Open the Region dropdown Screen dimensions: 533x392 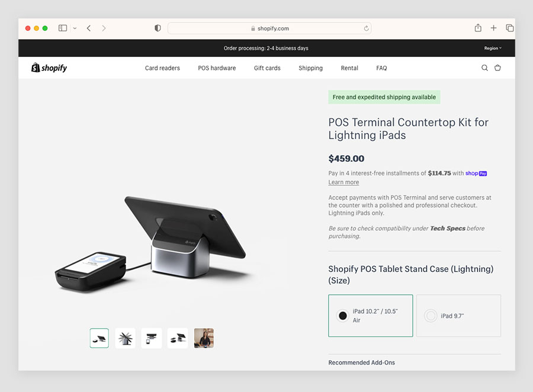pos(493,49)
